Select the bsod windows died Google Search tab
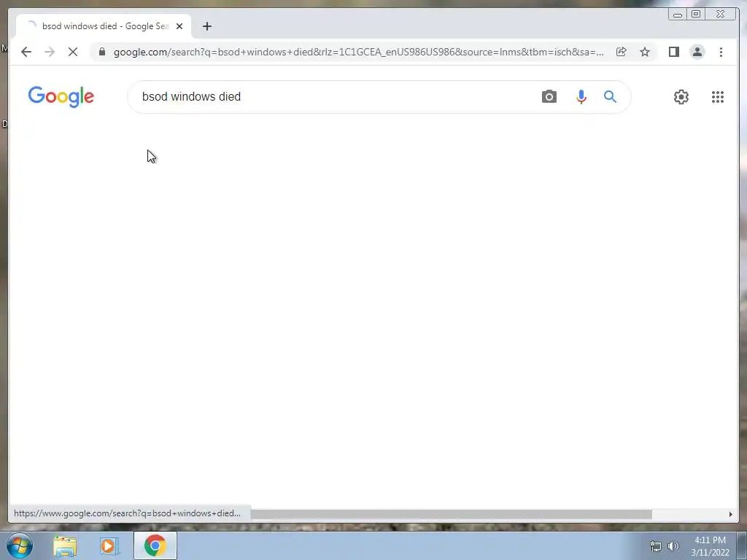The height and width of the screenshot is (560, 747). pos(104,26)
